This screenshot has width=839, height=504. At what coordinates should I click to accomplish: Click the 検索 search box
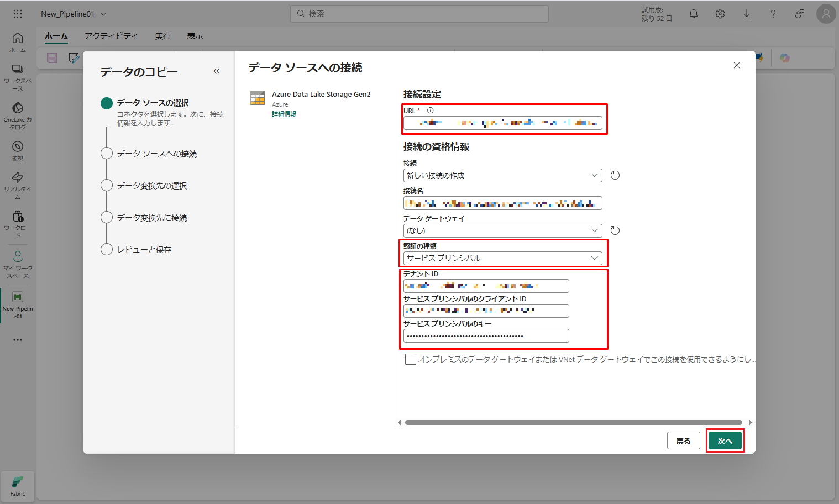pyautogui.click(x=419, y=14)
